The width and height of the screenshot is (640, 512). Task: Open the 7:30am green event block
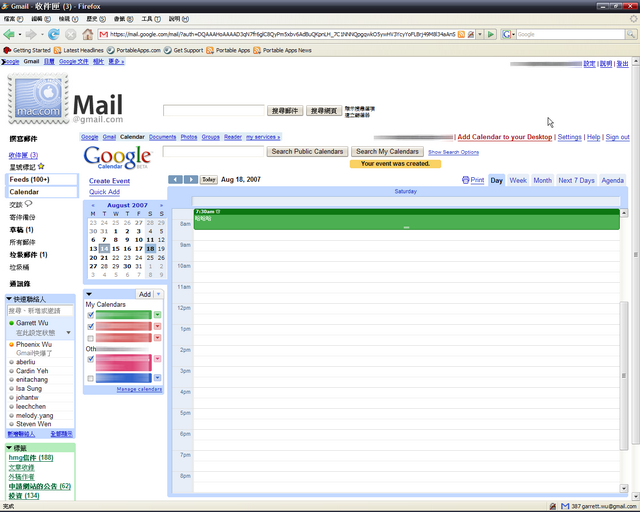pyautogui.click(x=407, y=219)
